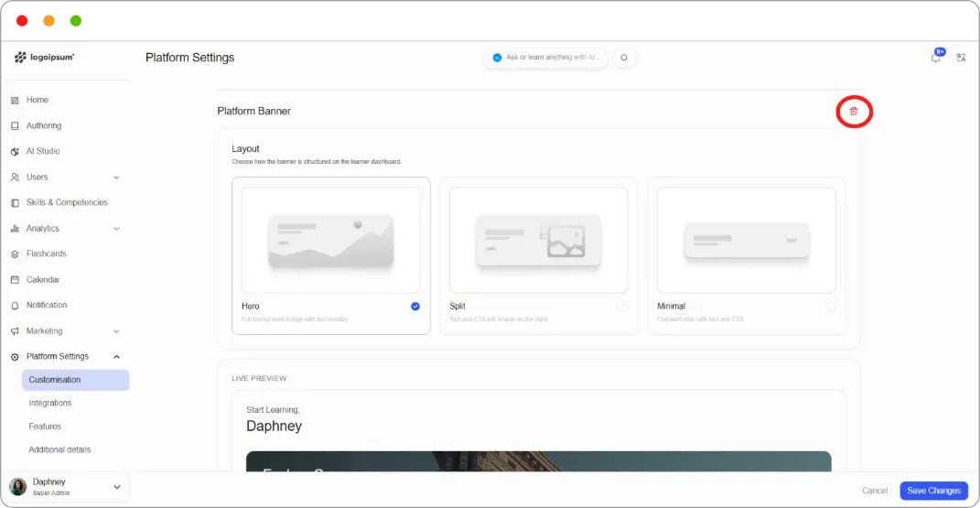Image resolution: width=980 pixels, height=508 pixels.
Task: Open Integrations under Platform Settings
Action: point(50,403)
